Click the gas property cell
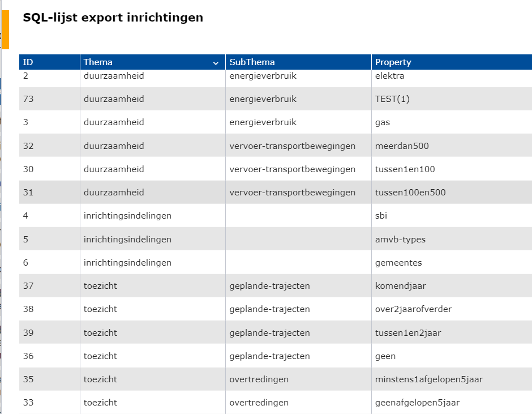This screenshot has width=532, height=414. [383, 122]
